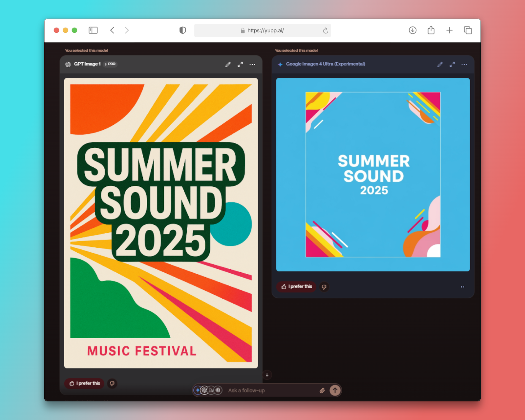Open more options for GPT Image 1
Screen dimensions: 525x420
252,65
